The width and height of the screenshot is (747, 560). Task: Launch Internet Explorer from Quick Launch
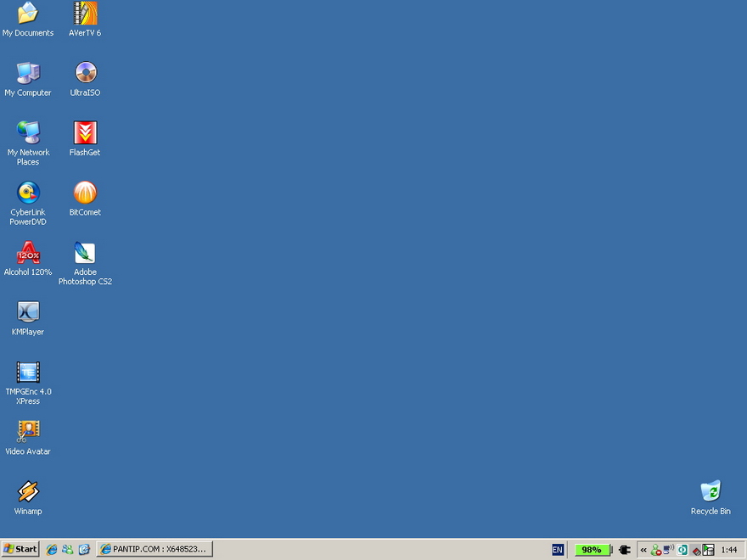51,550
